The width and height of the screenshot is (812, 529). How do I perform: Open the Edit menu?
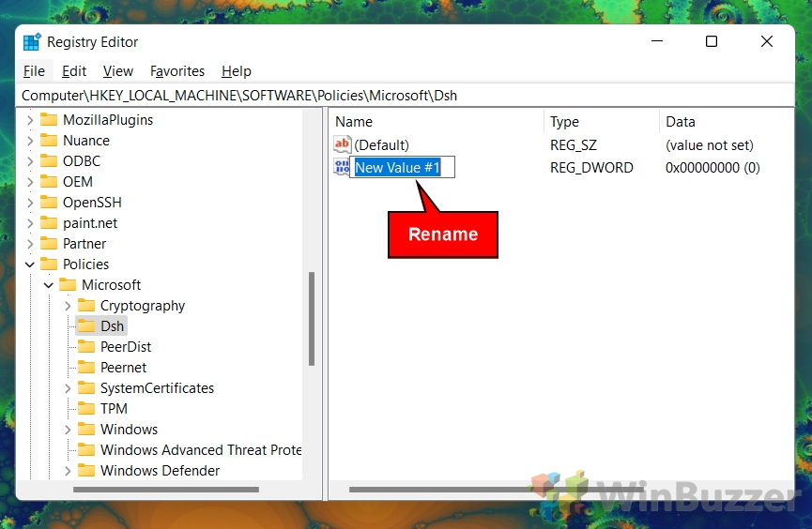click(x=74, y=71)
